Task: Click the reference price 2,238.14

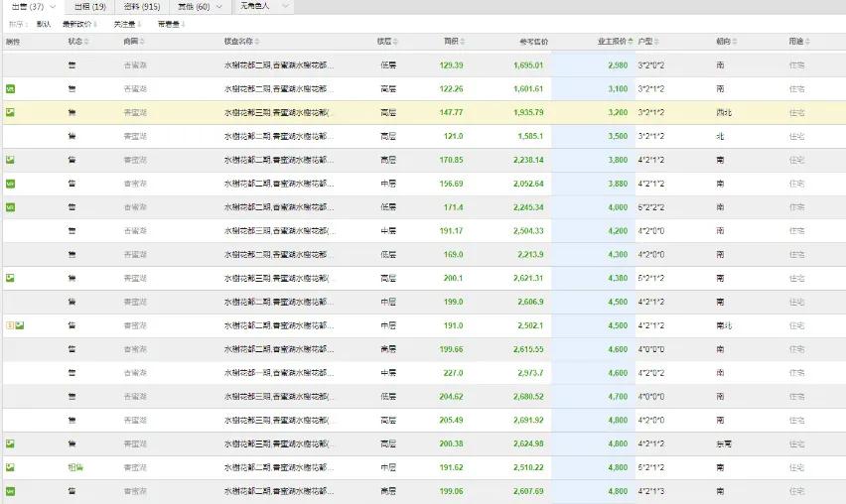Action: pyautogui.click(x=528, y=160)
